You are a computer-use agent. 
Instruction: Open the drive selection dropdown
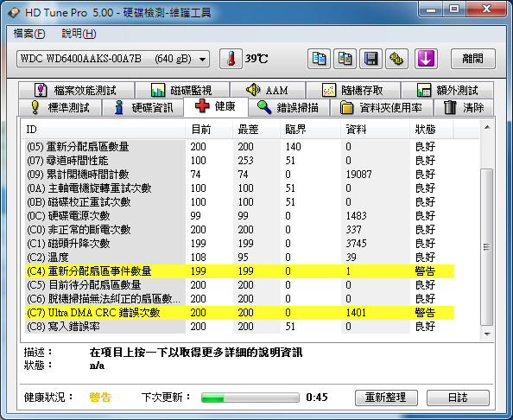[x=113, y=59]
